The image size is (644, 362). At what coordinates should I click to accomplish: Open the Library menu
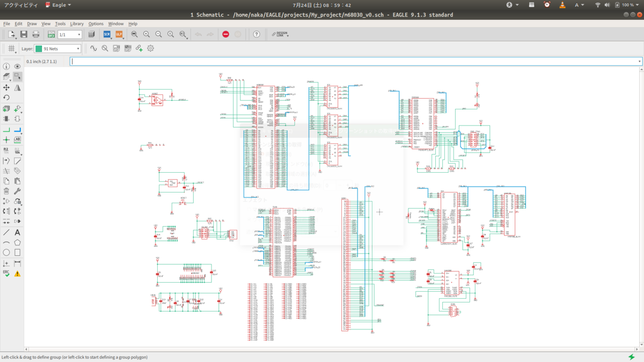[77, 24]
